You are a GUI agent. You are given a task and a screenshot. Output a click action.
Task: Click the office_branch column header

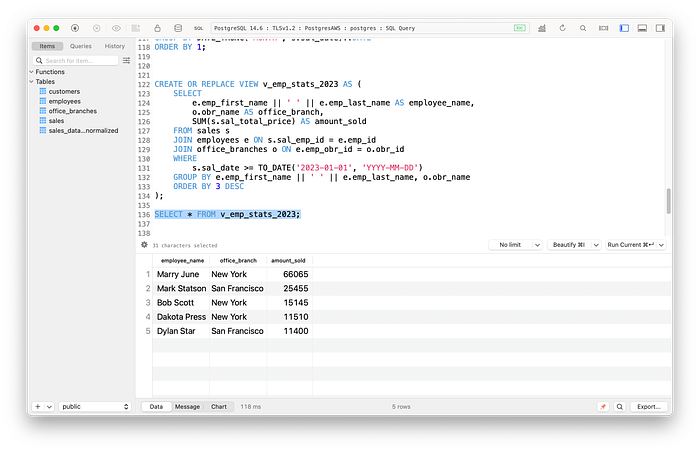pos(238,260)
